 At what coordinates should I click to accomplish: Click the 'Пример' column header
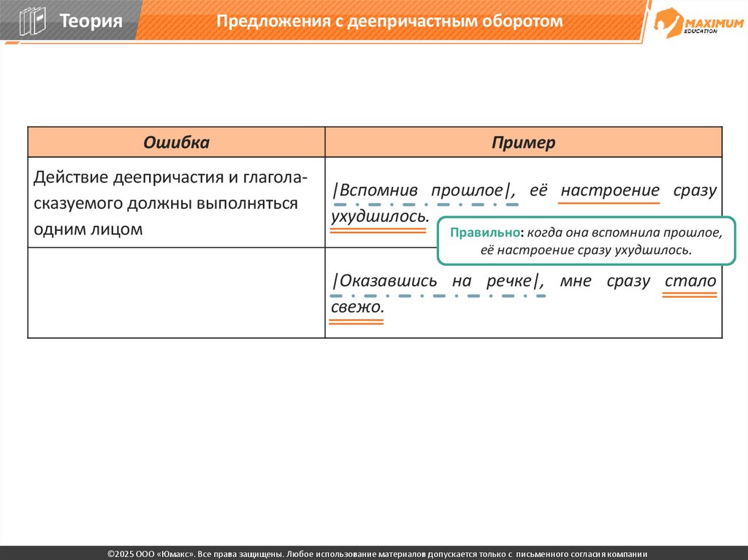[523, 142]
